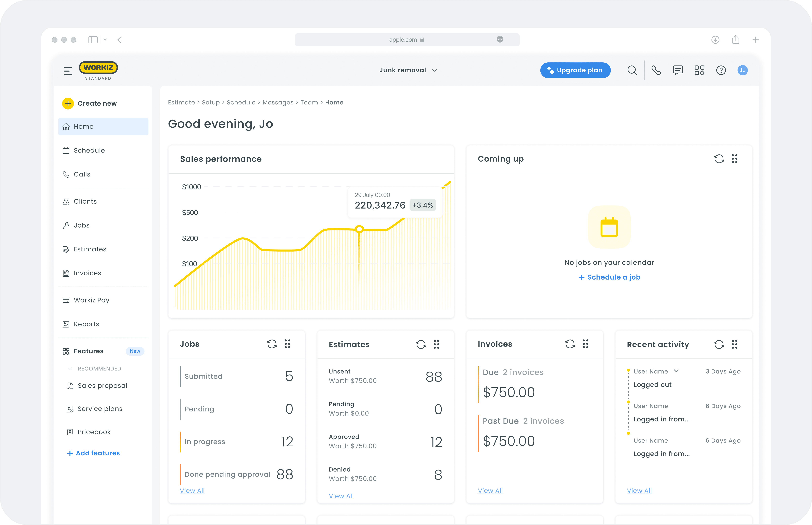
Task: Click the phone dialer icon in header
Action: point(656,70)
